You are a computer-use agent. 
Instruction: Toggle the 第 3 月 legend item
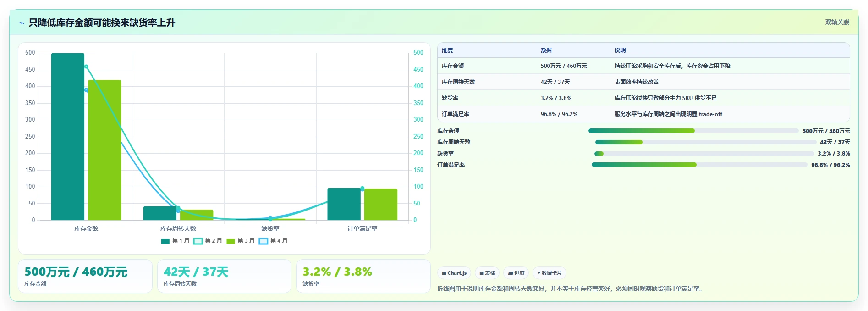tap(241, 241)
